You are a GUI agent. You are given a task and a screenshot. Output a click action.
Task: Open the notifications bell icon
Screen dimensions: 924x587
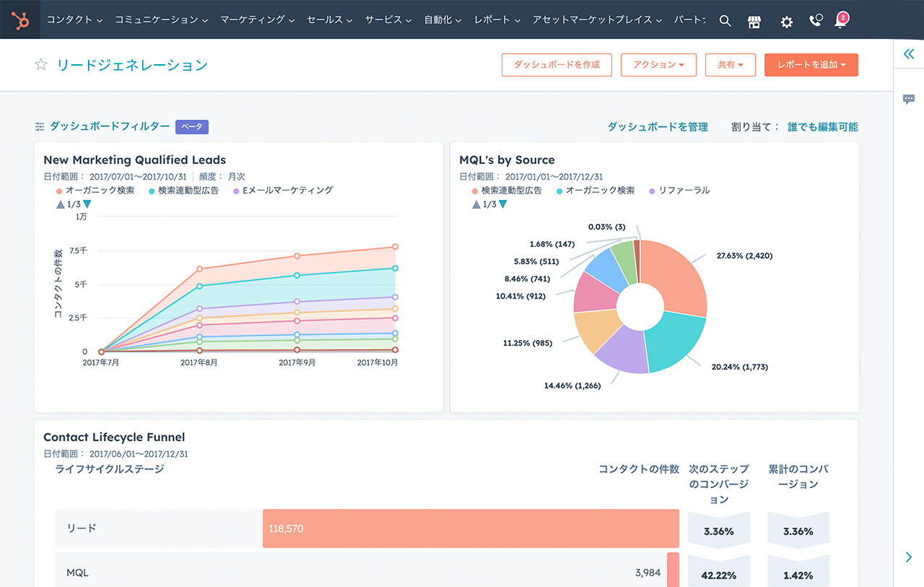point(840,21)
